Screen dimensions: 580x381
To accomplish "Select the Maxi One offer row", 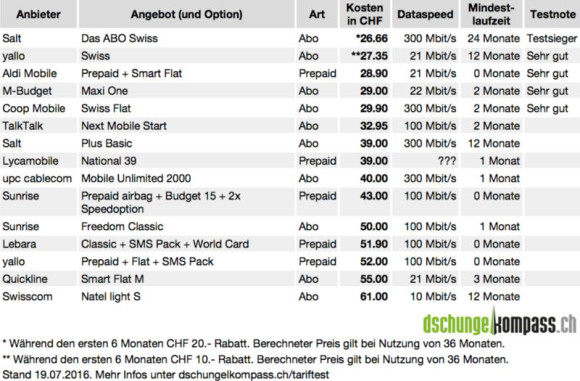I will point(290,91).
